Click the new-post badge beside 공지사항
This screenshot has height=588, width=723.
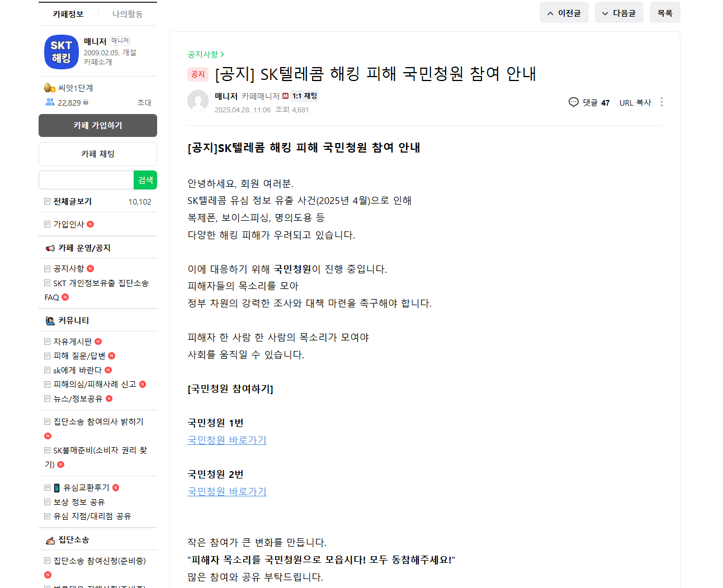tap(91, 269)
